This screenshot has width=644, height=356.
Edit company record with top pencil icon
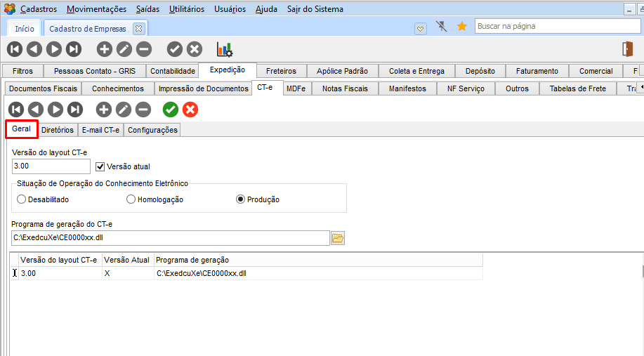coord(124,49)
